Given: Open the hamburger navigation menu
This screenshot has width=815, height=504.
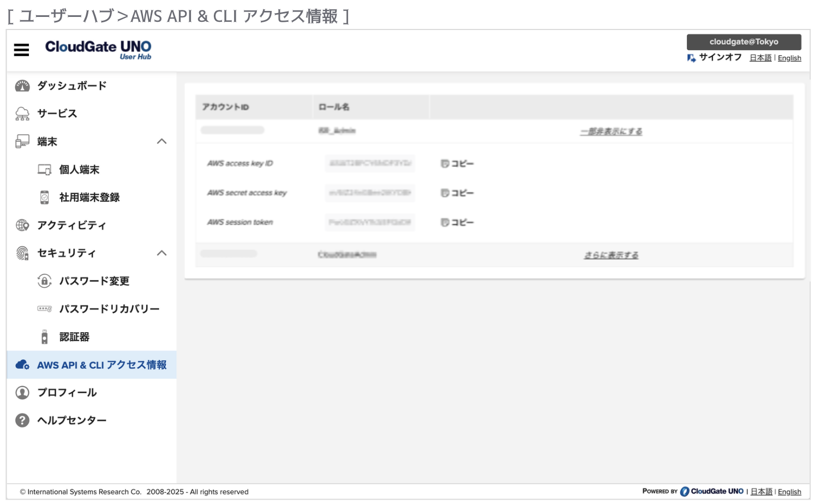Looking at the screenshot, I should 21,50.
